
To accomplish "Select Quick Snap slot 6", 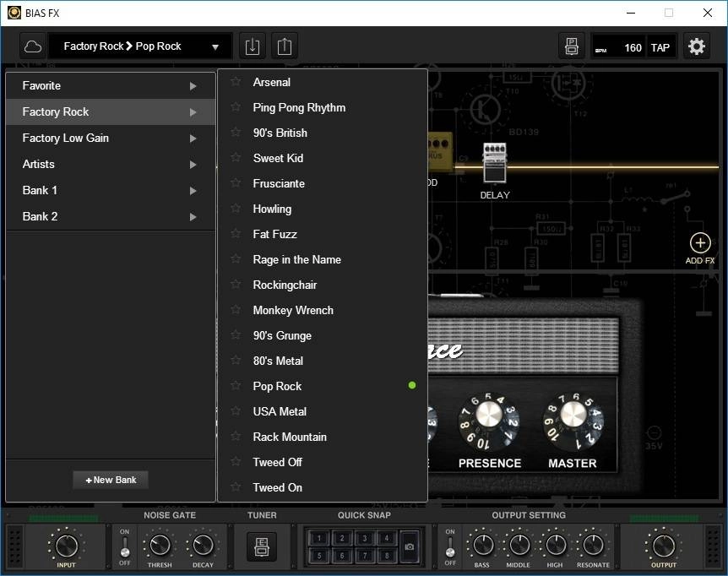I will click(342, 555).
